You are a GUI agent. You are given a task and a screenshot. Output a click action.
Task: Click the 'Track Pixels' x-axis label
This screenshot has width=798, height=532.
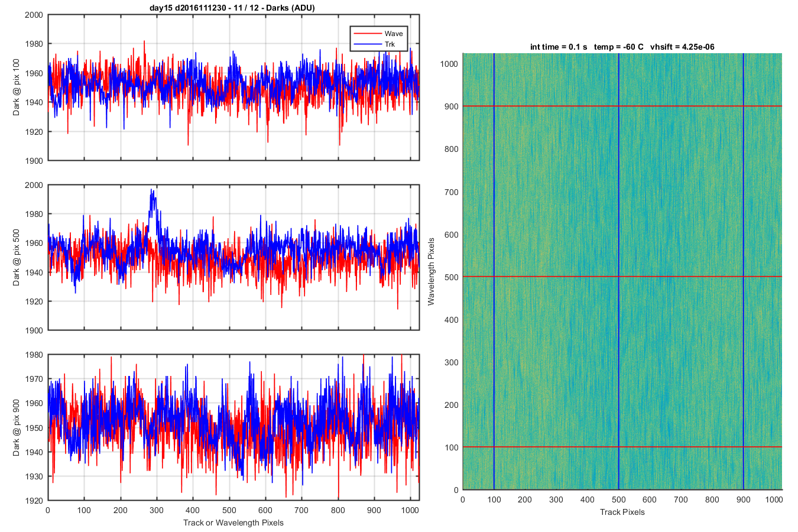tap(622, 512)
